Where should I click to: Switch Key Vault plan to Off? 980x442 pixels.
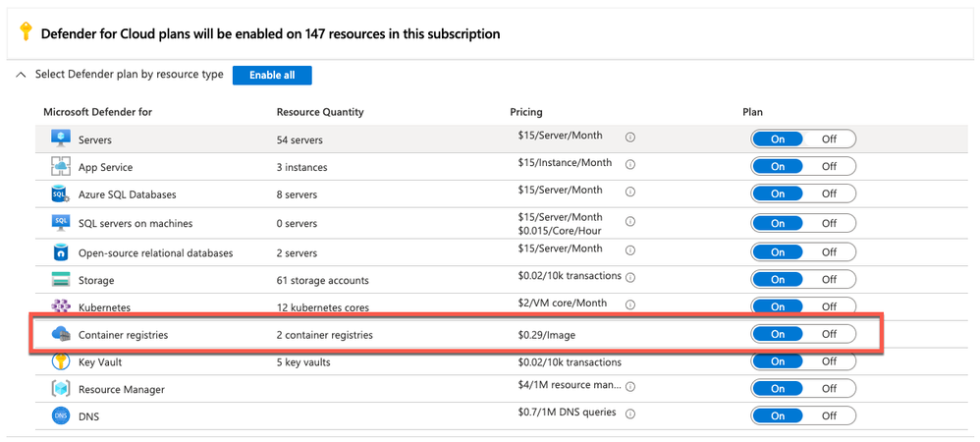[x=830, y=361]
